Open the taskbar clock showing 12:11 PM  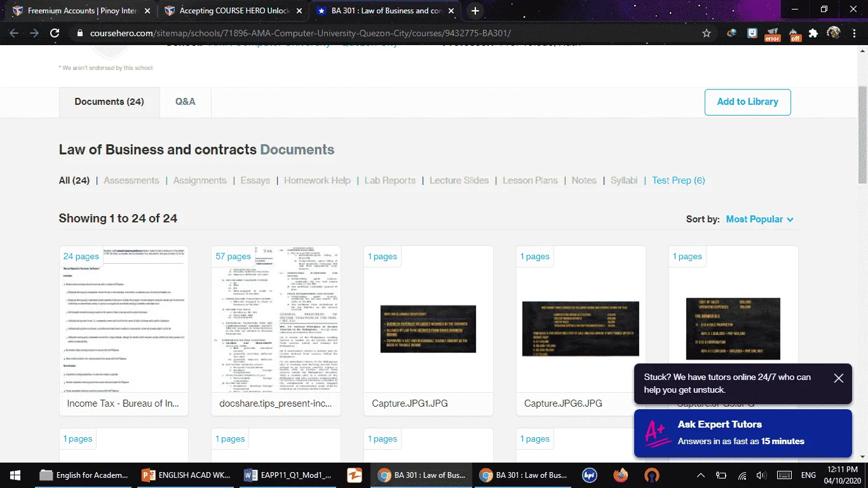843,475
